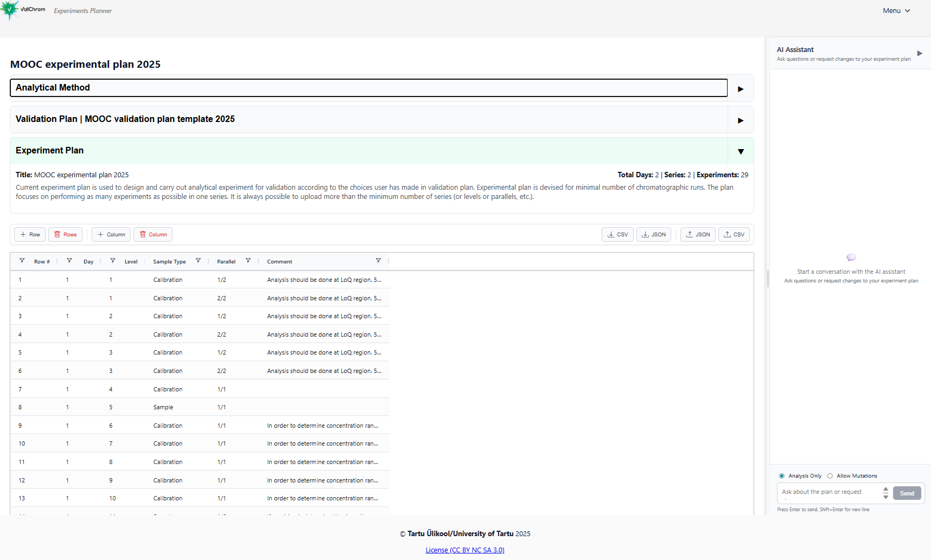Expand the AI Assistant panel arrow
The image size is (931, 560).
tap(920, 53)
